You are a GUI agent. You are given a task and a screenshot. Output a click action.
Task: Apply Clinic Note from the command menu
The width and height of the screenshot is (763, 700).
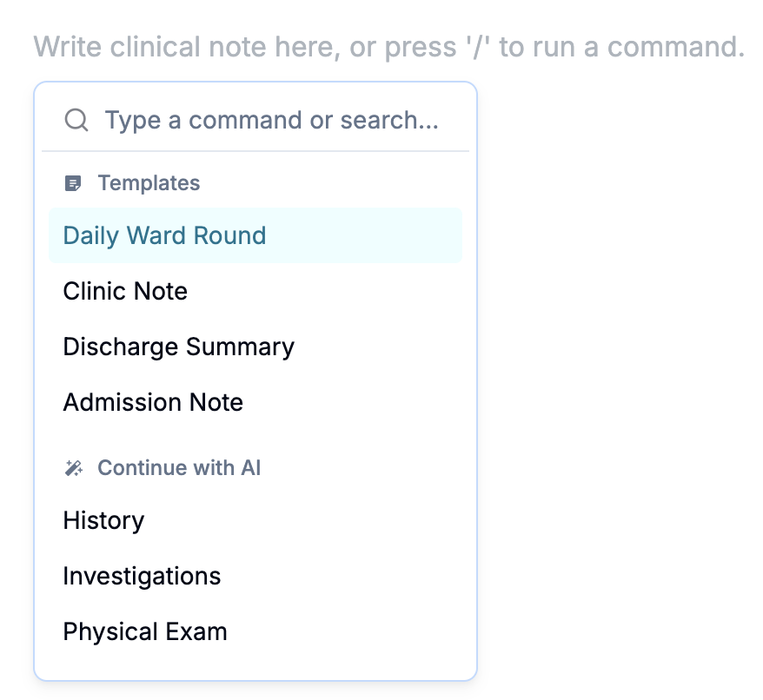pos(125,291)
